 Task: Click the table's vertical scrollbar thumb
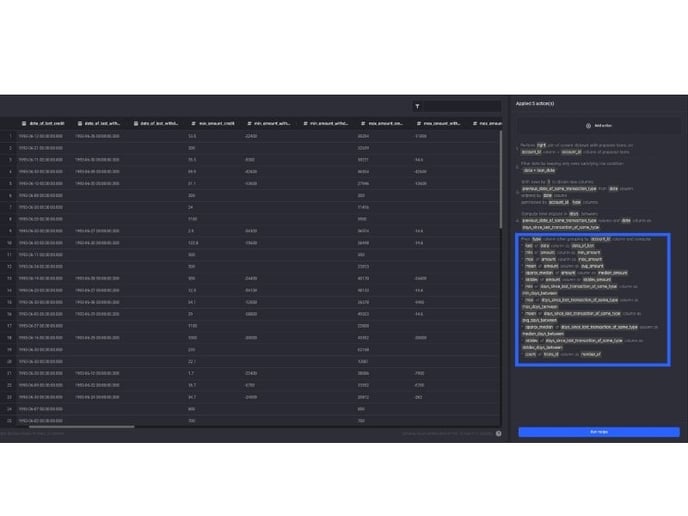point(501,180)
